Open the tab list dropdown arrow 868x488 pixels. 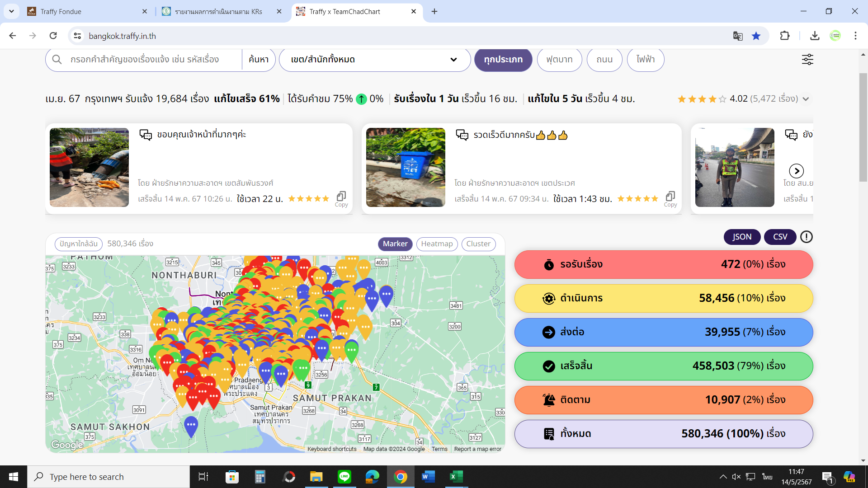click(11, 11)
